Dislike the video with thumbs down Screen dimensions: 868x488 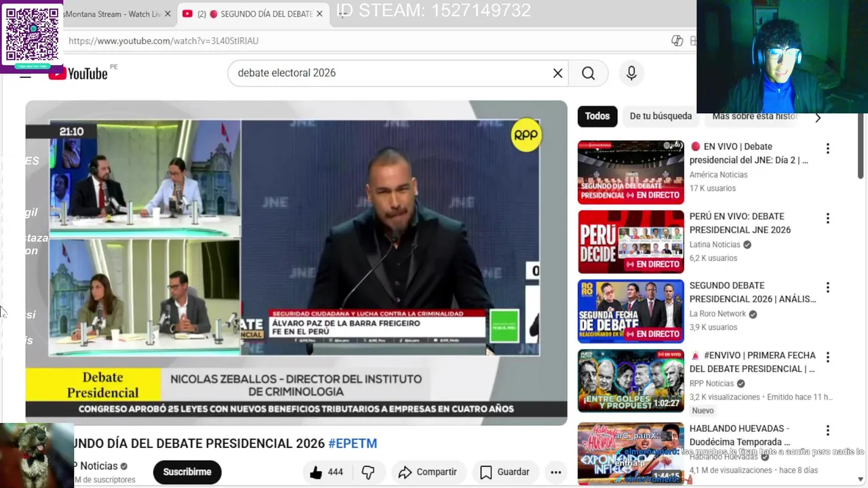click(368, 472)
